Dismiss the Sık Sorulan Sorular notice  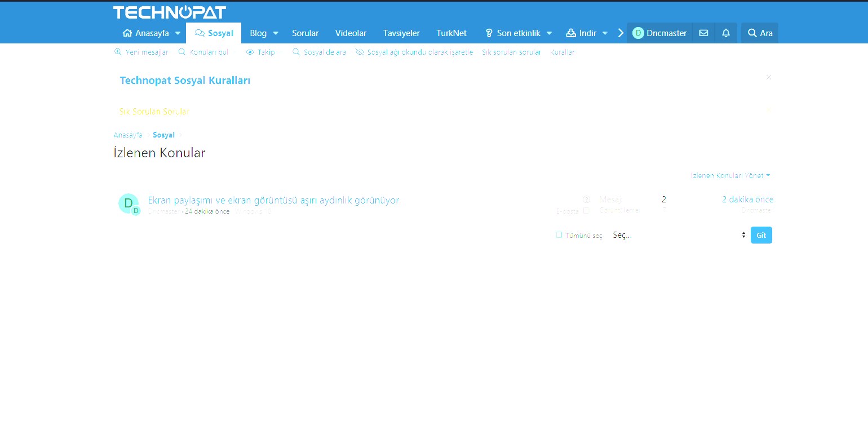769,110
